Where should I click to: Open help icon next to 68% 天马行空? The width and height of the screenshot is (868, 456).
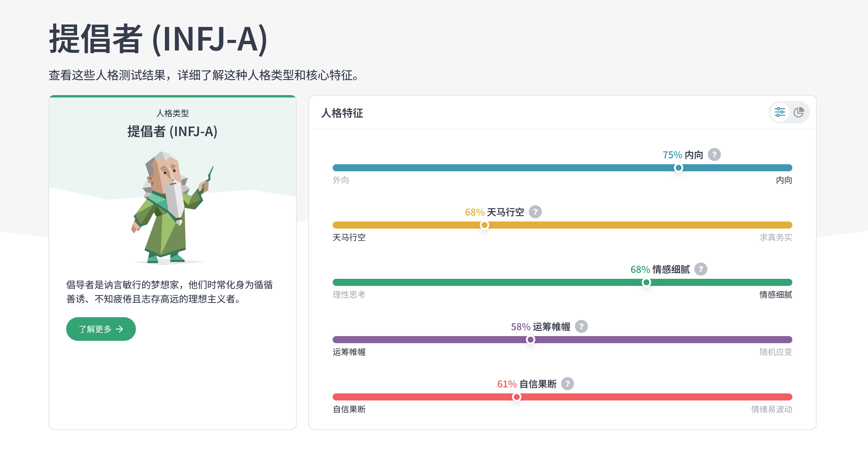[x=535, y=212]
